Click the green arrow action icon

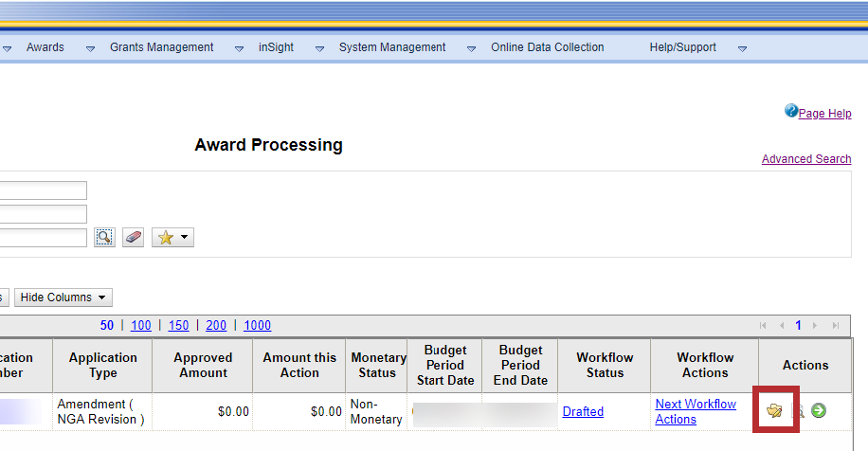pos(819,410)
